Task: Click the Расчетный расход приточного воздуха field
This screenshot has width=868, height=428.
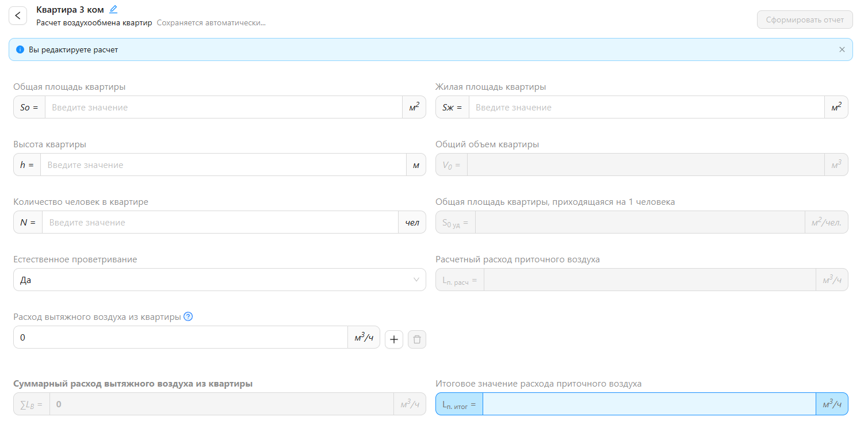Action: pyautogui.click(x=649, y=280)
